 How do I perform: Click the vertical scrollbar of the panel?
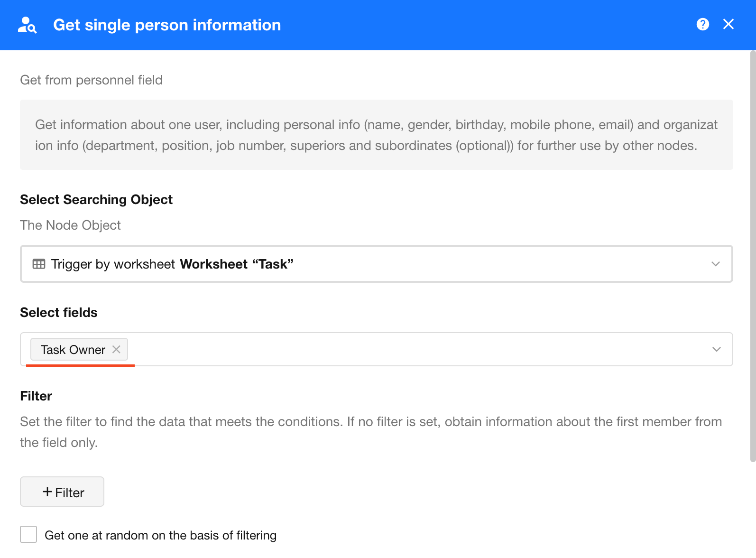752,256
